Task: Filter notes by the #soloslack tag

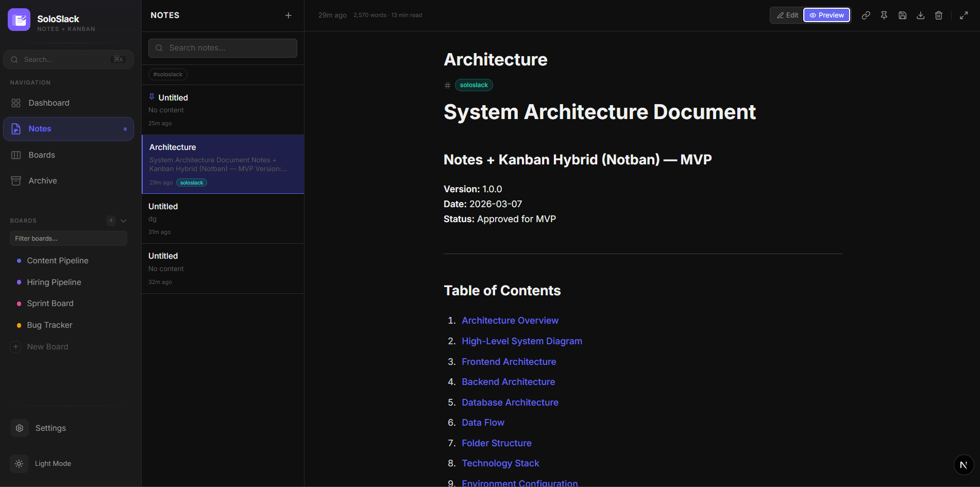Action: click(x=168, y=75)
